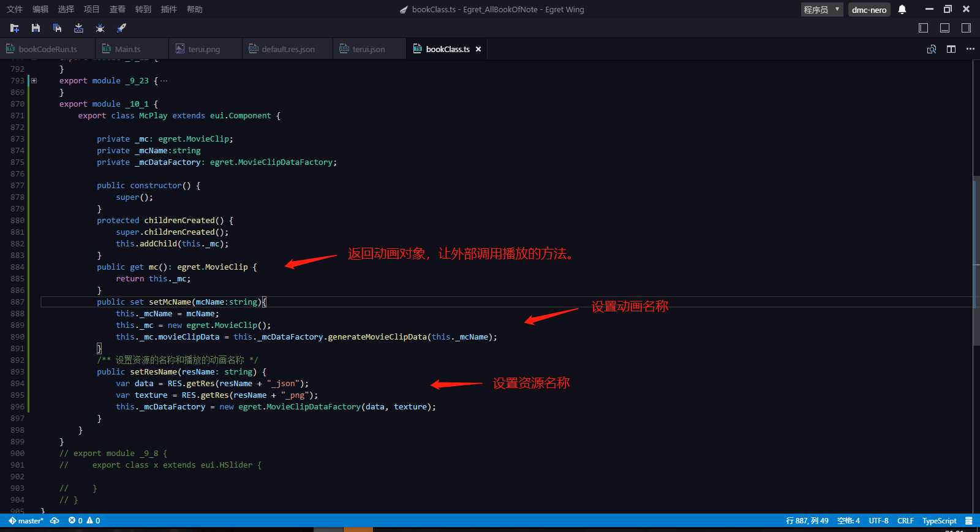Open the 选择 menu
This screenshot has height=532, width=980.
(66, 9)
